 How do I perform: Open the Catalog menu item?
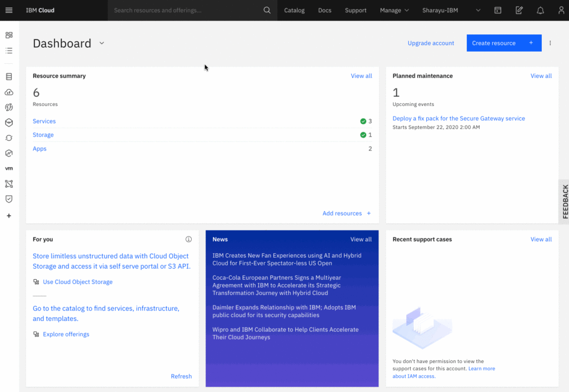click(295, 10)
